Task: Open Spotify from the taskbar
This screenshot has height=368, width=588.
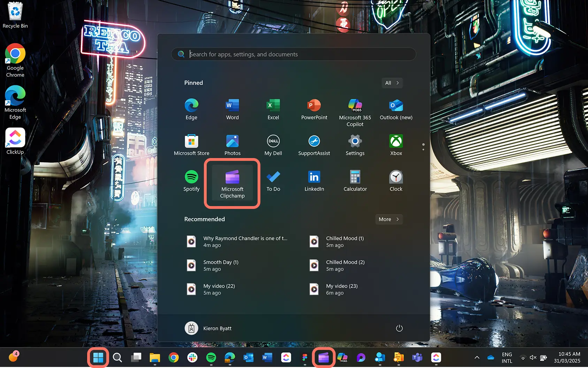Action: click(211, 358)
